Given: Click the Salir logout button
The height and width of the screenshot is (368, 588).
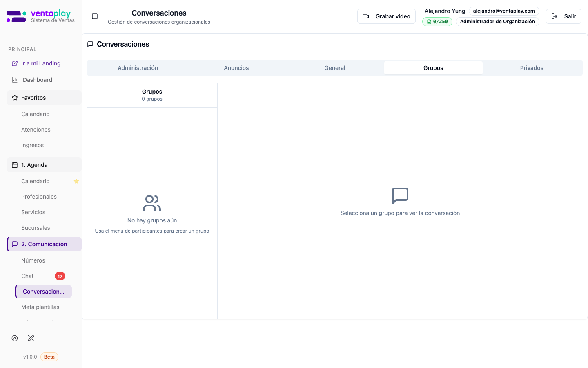Looking at the screenshot, I should point(563,16).
